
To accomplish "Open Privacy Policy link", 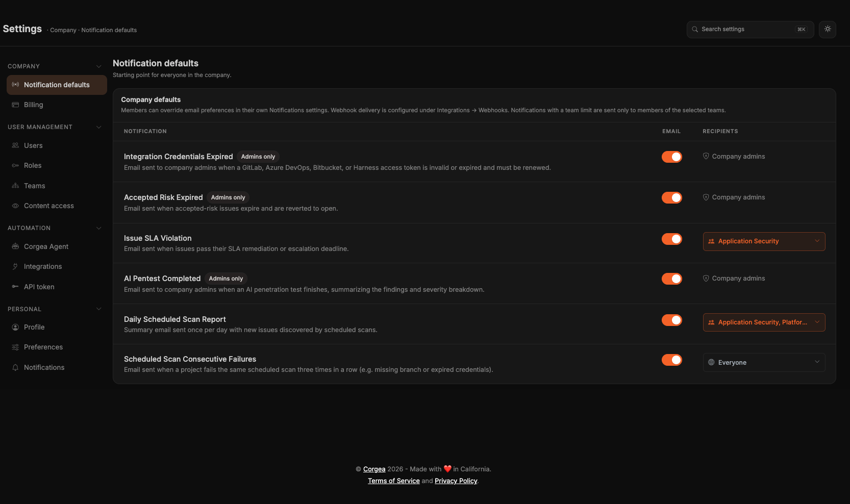I will tap(456, 481).
